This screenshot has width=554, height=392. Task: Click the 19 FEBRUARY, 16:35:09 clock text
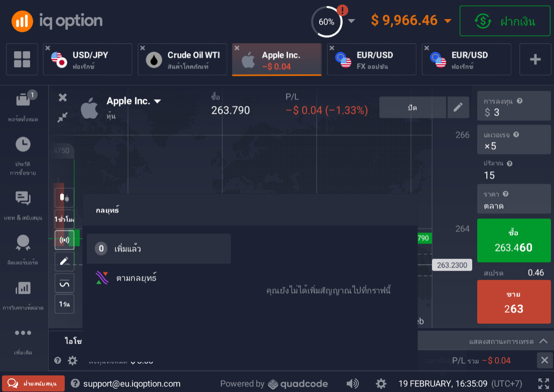point(443,383)
